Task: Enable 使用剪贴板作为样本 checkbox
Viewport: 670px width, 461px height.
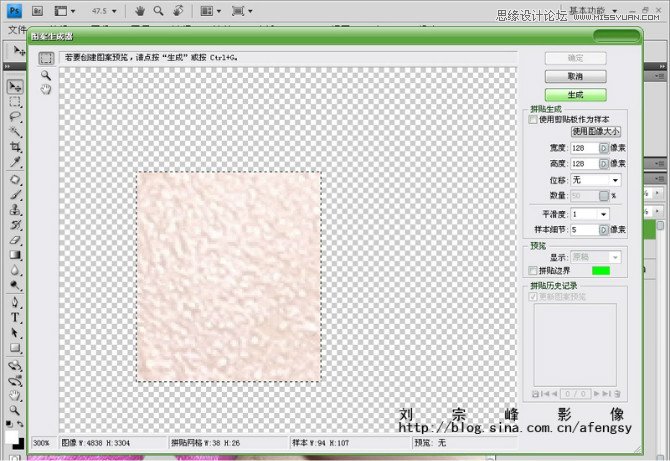Action: [533, 120]
